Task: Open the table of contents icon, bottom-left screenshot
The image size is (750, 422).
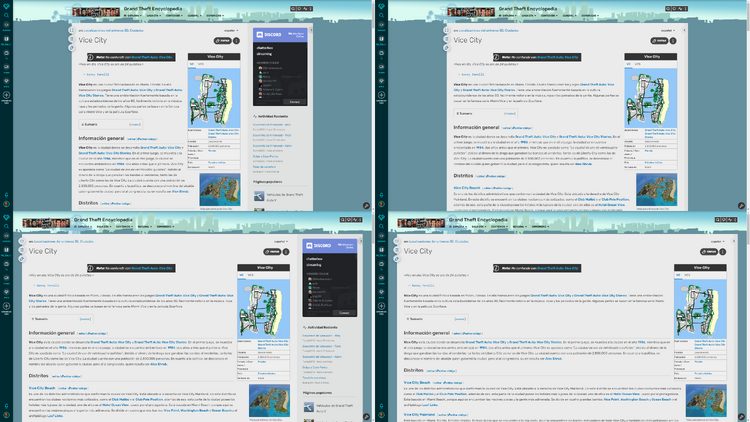Action: tap(22, 250)
